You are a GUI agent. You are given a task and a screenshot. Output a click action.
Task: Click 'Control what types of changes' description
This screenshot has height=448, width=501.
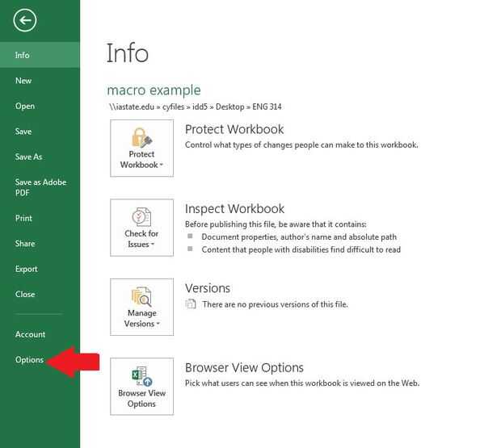pyautogui.click(x=301, y=144)
